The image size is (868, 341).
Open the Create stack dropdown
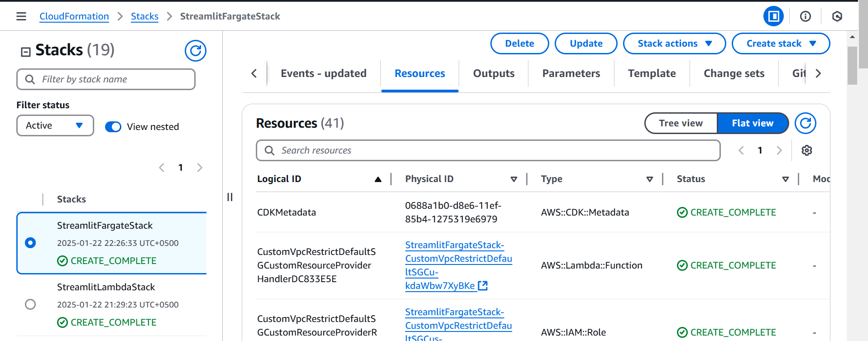click(x=781, y=43)
